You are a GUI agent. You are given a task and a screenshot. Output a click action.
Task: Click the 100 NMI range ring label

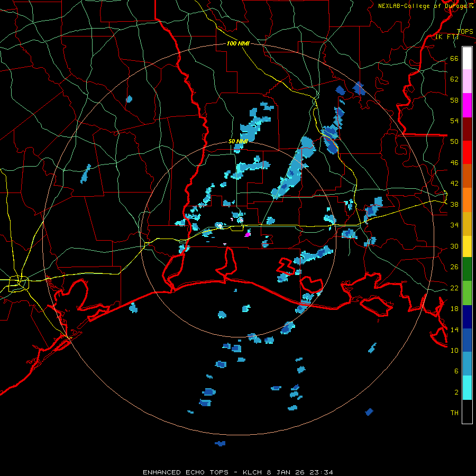238,43
